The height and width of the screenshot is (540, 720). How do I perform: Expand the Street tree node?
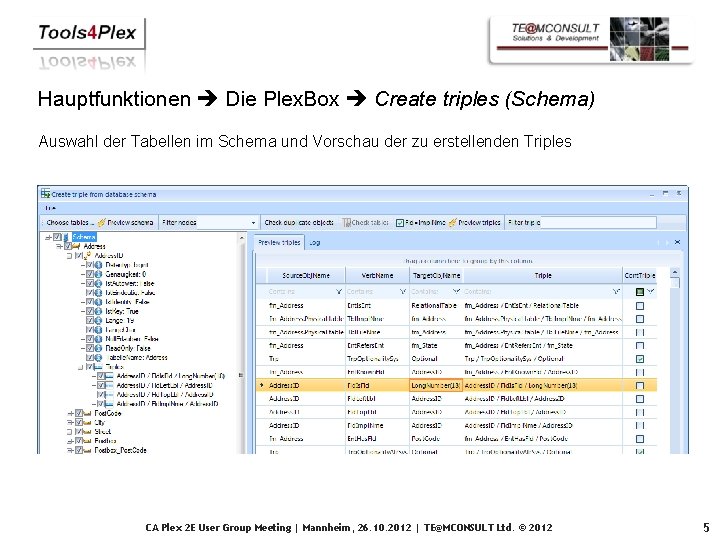click(x=70, y=432)
